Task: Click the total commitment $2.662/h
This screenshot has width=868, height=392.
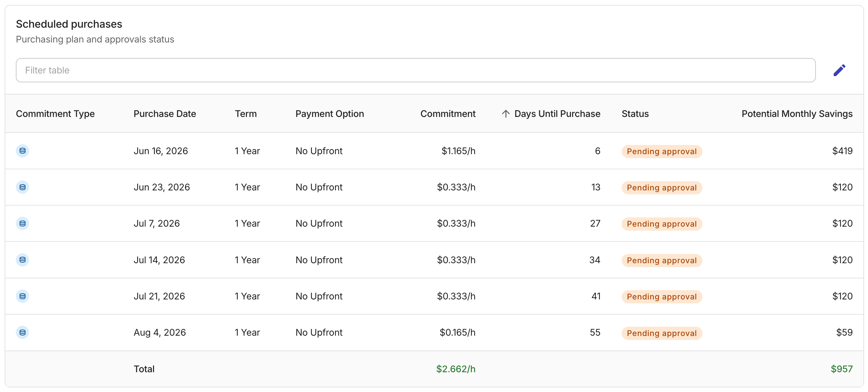Action: 456,369
